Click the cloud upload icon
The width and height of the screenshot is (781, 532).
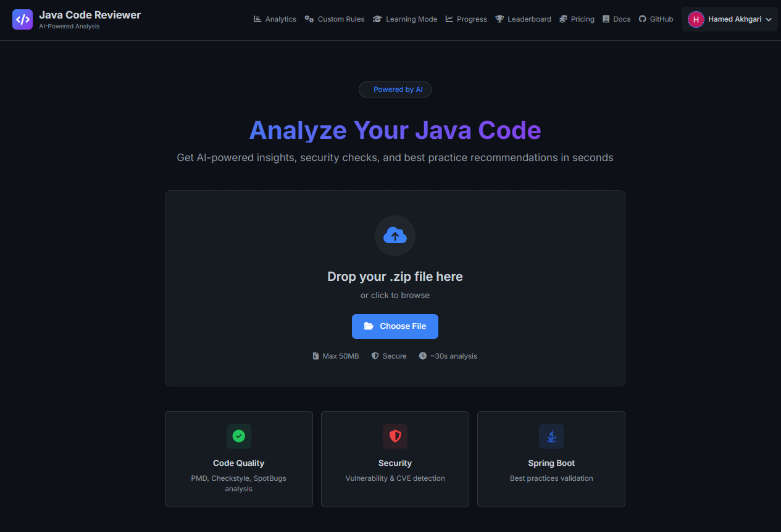coord(395,235)
